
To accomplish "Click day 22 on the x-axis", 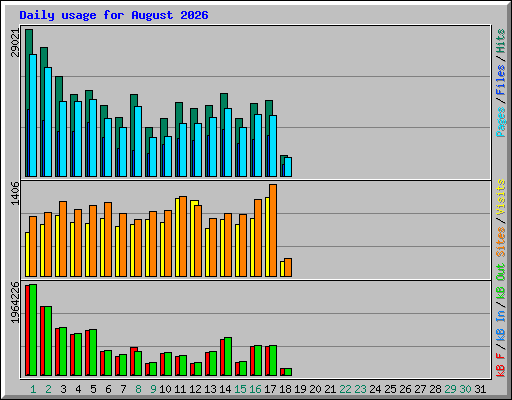I will [x=345, y=389].
